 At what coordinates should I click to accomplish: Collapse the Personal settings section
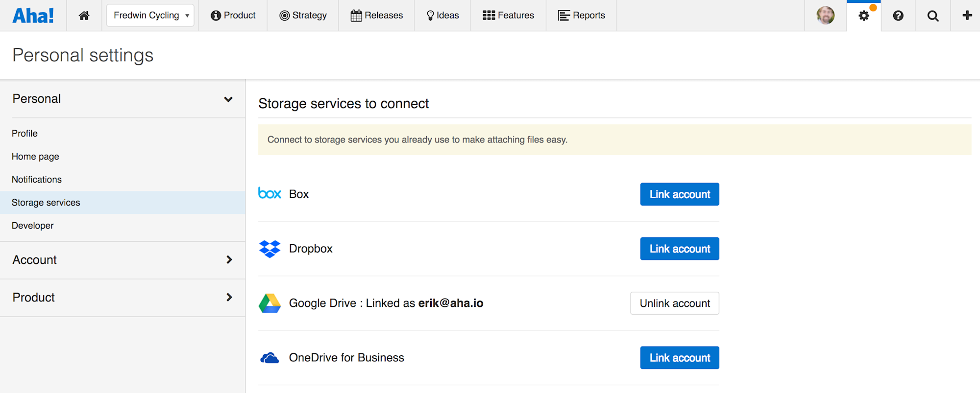pyautogui.click(x=228, y=99)
